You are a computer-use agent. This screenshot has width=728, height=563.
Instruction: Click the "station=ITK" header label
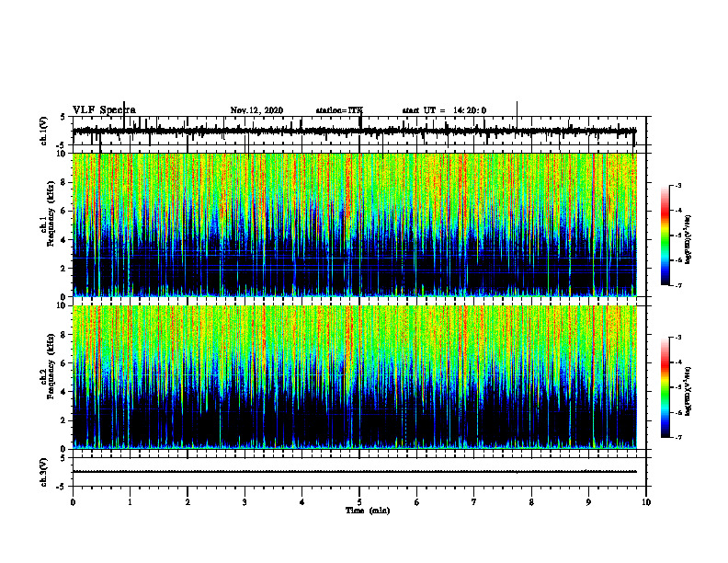[x=339, y=110]
